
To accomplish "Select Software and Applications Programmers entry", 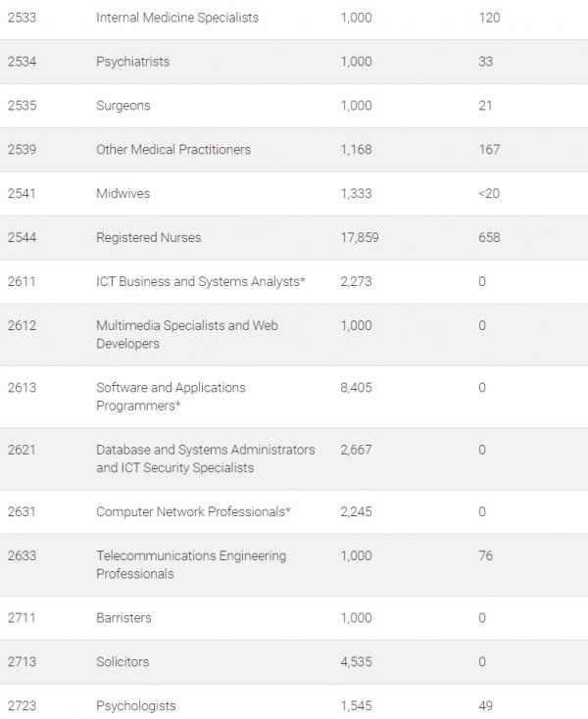I will point(171,397).
